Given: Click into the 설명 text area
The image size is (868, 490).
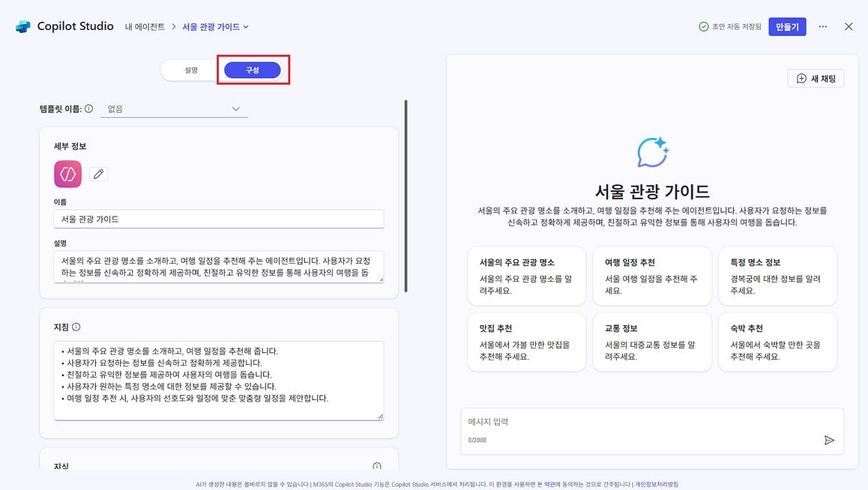Looking at the screenshot, I should tap(219, 267).
